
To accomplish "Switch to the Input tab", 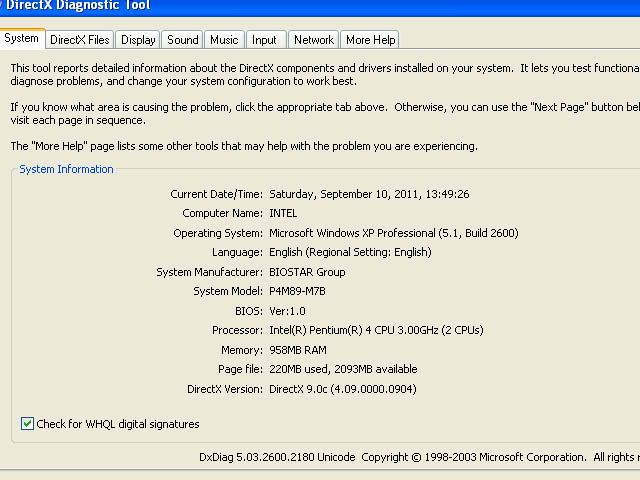I will [x=264, y=40].
